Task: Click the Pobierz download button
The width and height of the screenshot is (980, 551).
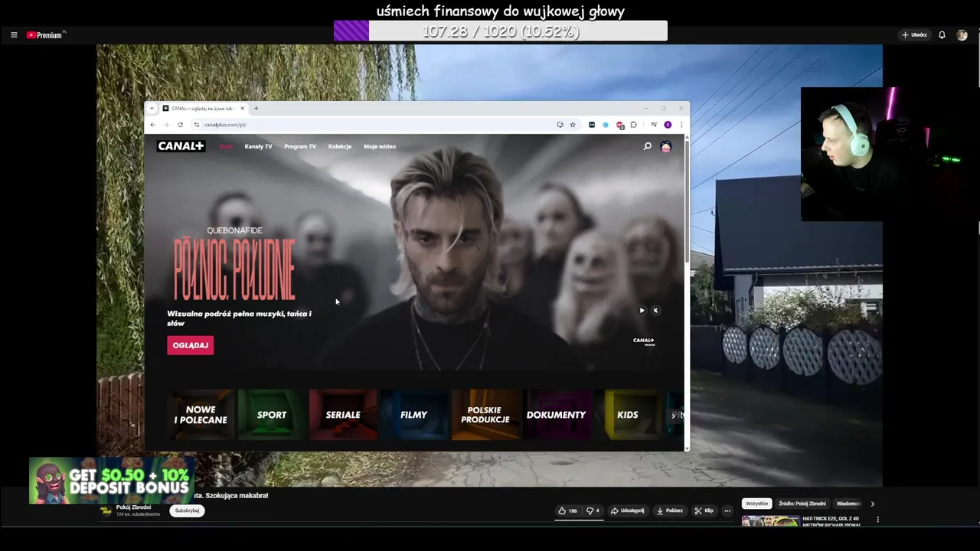Action: click(x=669, y=510)
